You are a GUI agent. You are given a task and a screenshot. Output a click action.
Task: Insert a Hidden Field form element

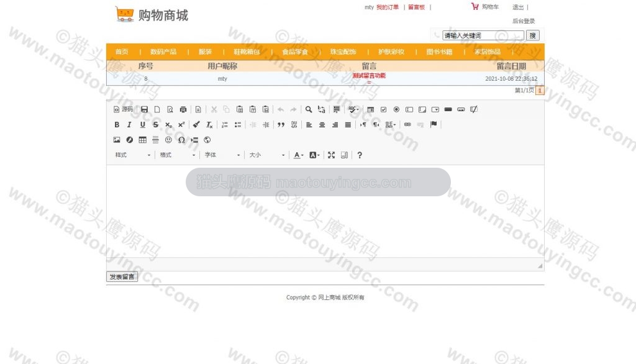474,109
